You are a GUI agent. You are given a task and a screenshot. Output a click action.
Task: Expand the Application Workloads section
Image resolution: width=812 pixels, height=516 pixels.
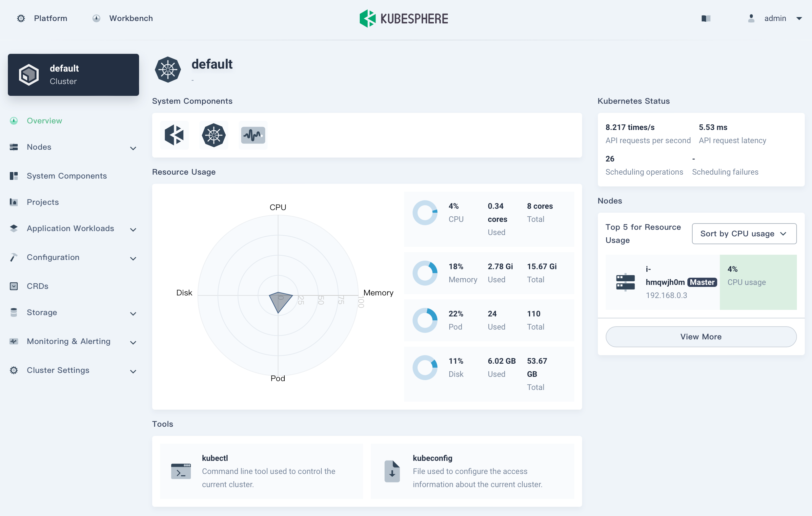133,229
